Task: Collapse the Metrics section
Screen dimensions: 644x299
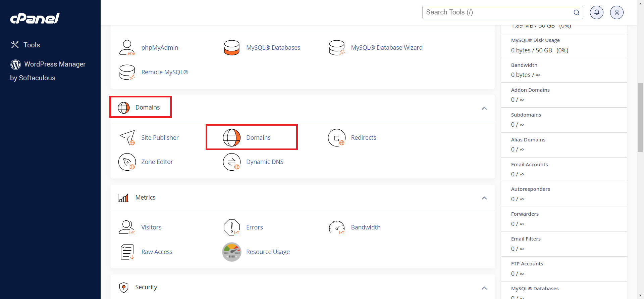Action: (484, 198)
